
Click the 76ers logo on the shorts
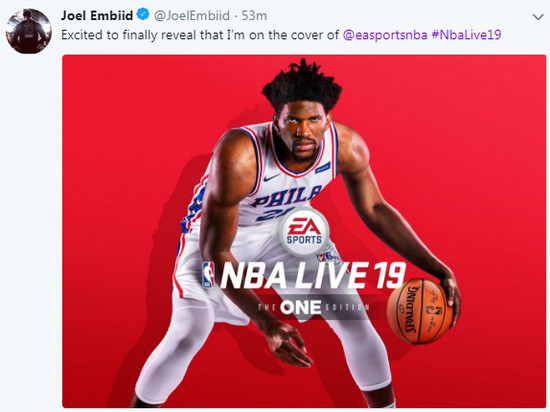click(328, 257)
